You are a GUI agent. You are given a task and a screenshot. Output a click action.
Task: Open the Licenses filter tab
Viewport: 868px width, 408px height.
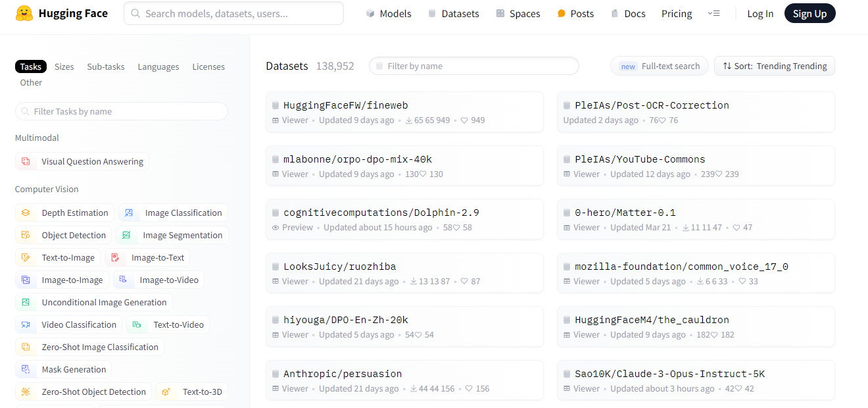point(208,67)
